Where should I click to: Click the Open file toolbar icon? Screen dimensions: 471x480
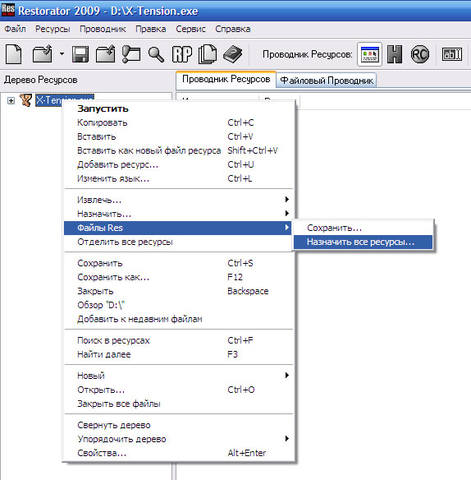(x=42, y=54)
